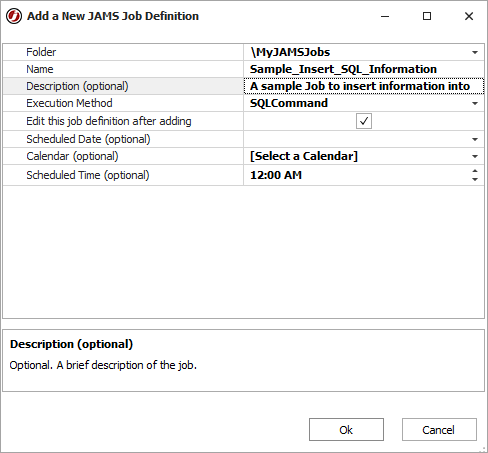The width and height of the screenshot is (488, 453).
Task: Click the Name field Sample_Insert_SQL_Information
Action: click(x=363, y=69)
